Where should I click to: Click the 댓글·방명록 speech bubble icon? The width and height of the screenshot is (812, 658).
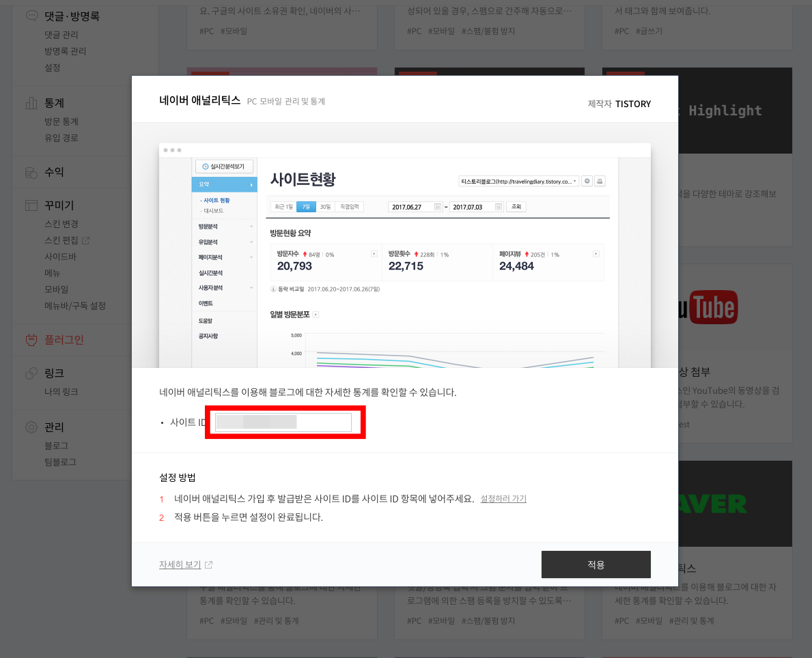click(31, 16)
